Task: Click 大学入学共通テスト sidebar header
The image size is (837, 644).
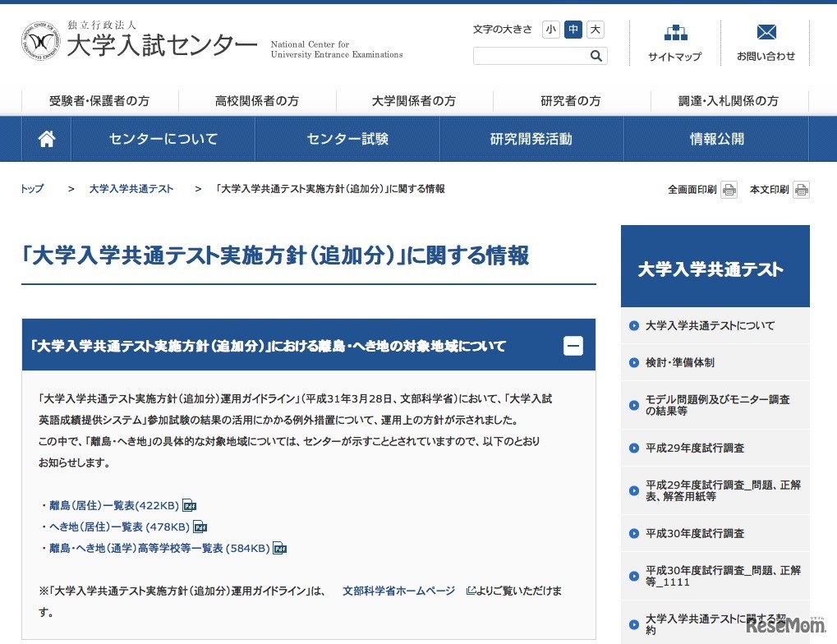Action: [715, 266]
